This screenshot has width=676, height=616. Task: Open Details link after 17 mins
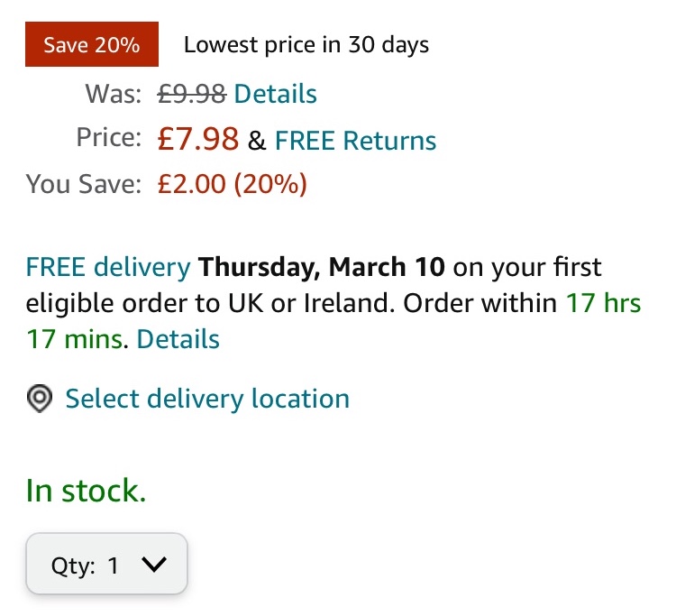pos(178,338)
